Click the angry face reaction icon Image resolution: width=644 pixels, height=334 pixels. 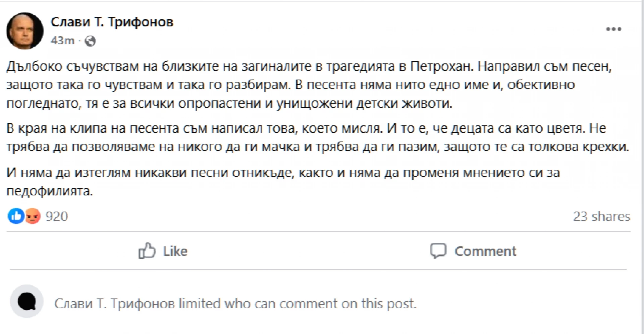tap(33, 216)
